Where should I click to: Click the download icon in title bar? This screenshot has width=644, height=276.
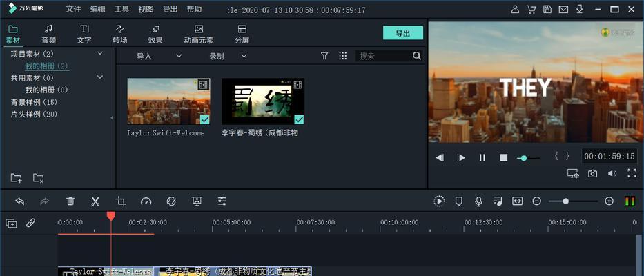[x=580, y=10]
